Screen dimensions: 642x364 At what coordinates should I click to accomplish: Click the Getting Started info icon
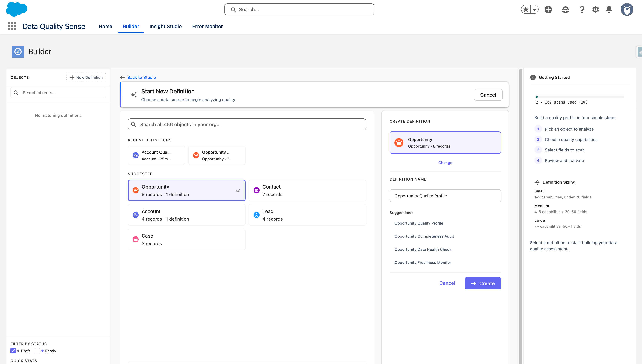533,77
